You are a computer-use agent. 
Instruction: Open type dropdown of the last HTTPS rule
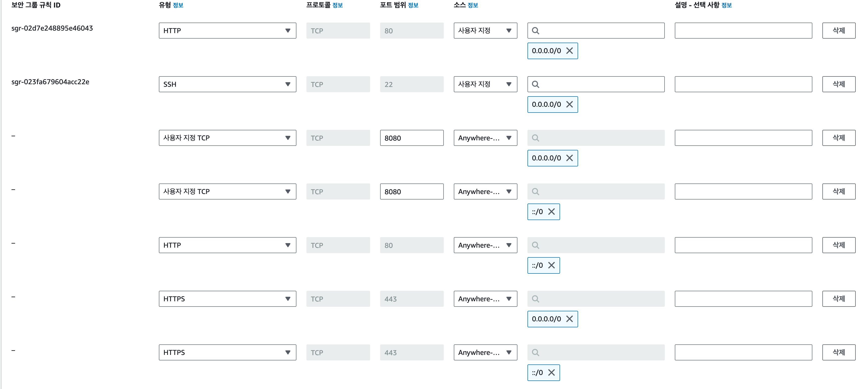point(228,352)
